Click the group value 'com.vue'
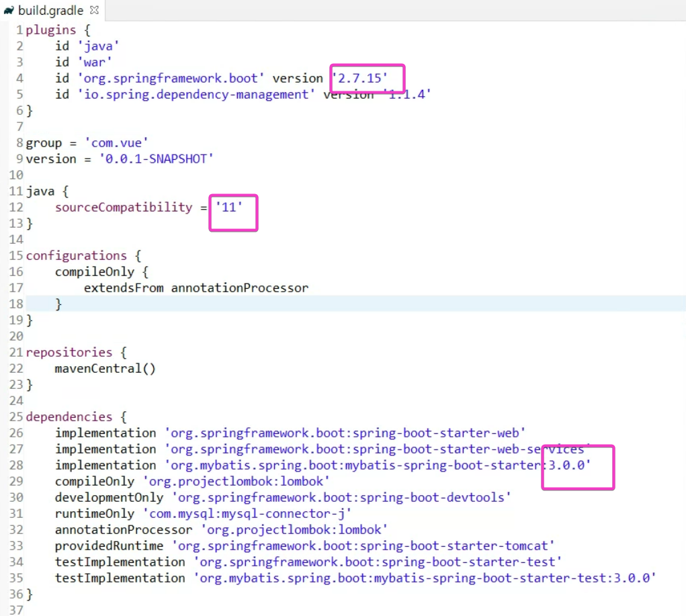 [x=116, y=142]
